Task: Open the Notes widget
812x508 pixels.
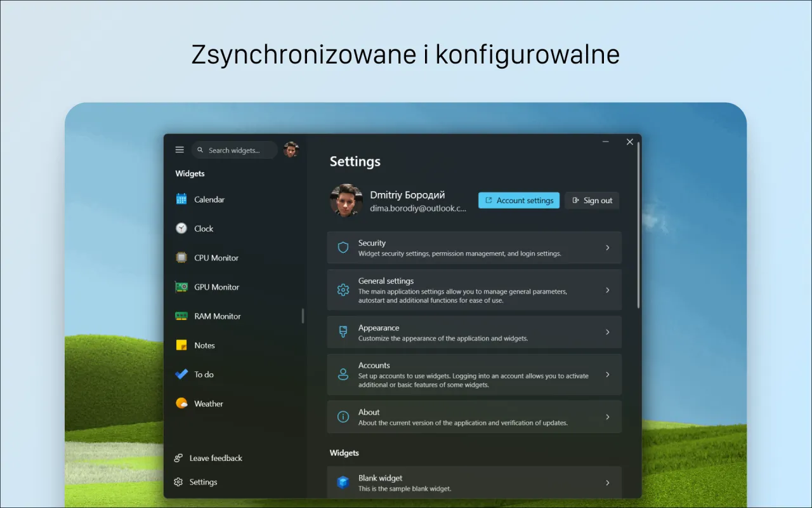Action: click(206, 345)
